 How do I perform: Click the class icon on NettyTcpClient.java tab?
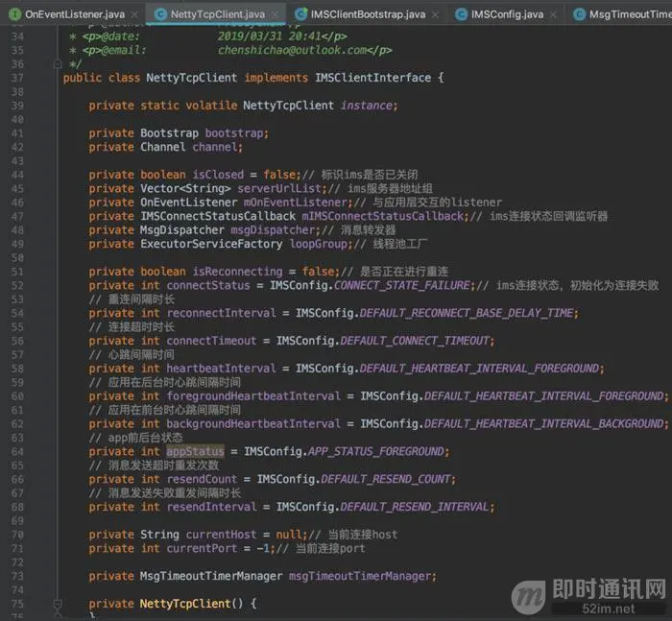[160, 14]
